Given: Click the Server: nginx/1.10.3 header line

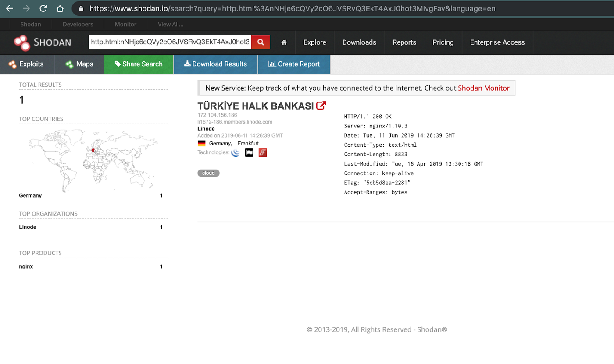Looking at the screenshot, I should point(376,126).
